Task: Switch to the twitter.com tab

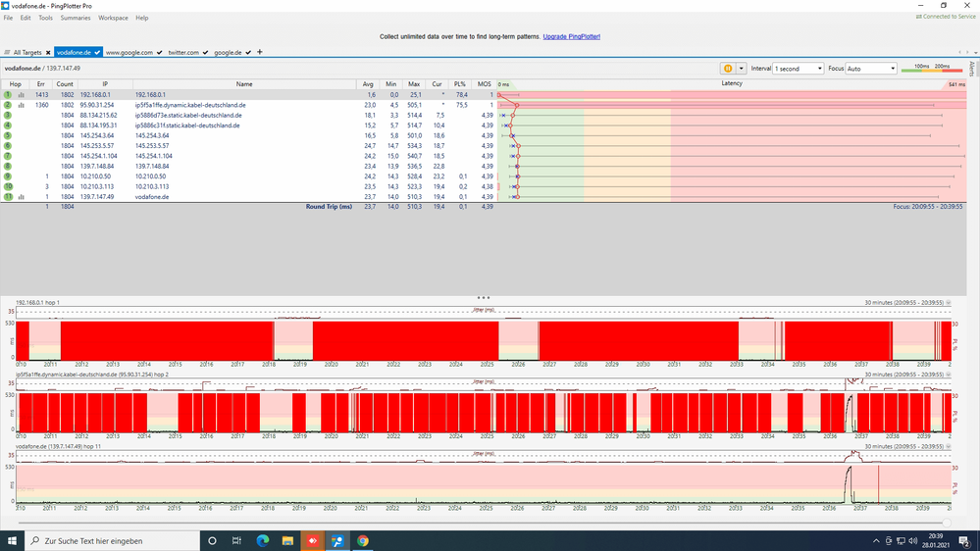Action: click(x=183, y=53)
